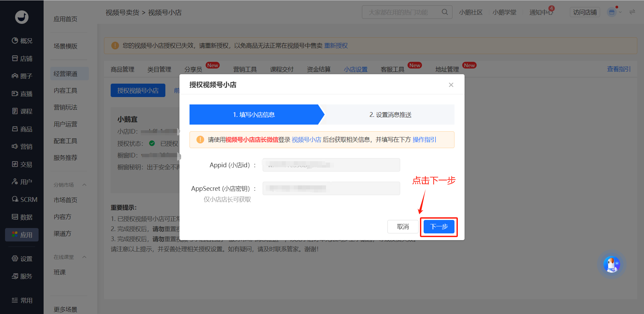644x314 pixels.
Task: Switch to 地址管理 tab
Action: (447, 69)
